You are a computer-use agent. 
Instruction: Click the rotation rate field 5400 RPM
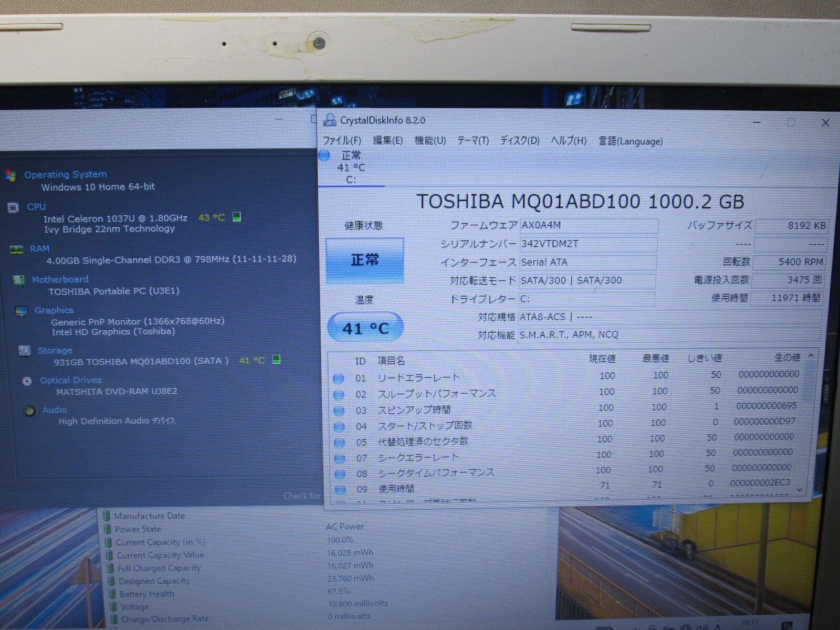click(x=789, y=262)
